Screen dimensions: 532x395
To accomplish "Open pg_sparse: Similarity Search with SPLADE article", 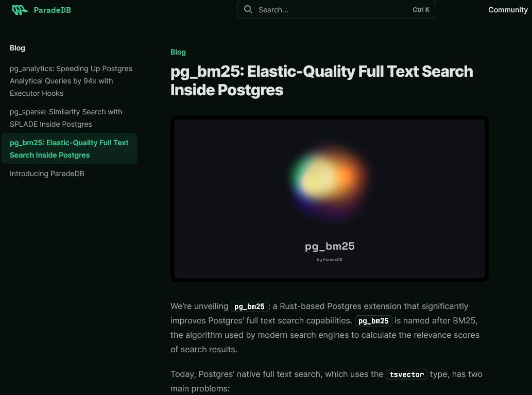I will pyautogui.click(x=66, y=118).
